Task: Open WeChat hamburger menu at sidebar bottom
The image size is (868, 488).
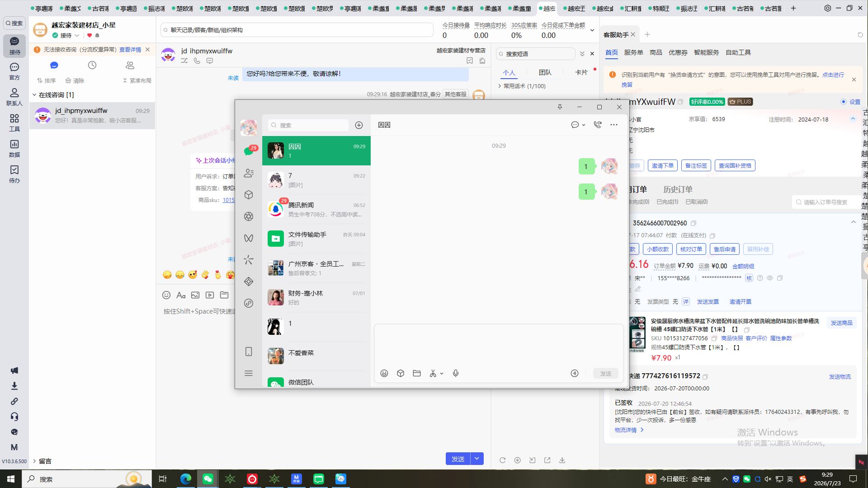Action: click(249, 373)
